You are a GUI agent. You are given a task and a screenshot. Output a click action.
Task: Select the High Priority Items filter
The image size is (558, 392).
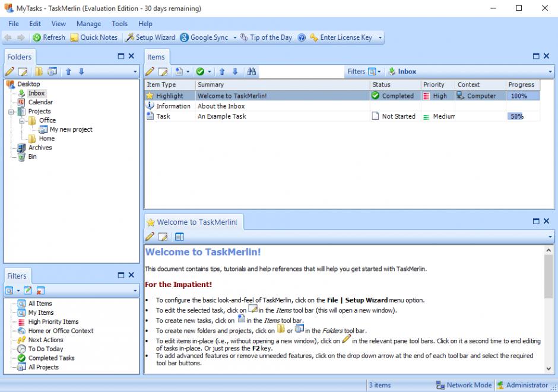[53, 321]
